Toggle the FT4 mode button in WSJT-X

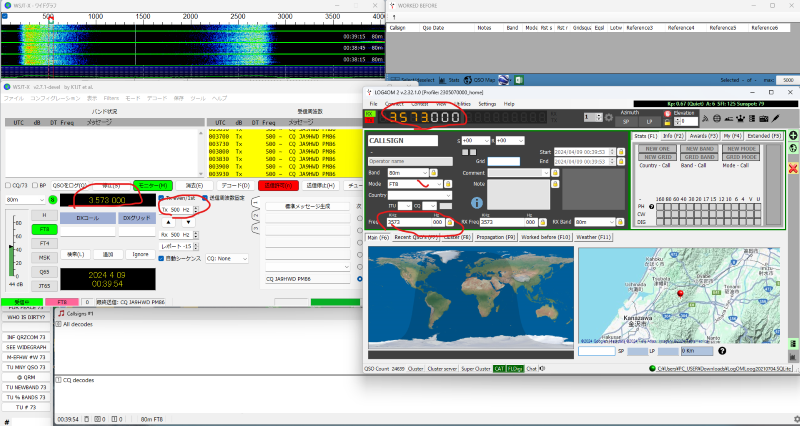point(44,243)
